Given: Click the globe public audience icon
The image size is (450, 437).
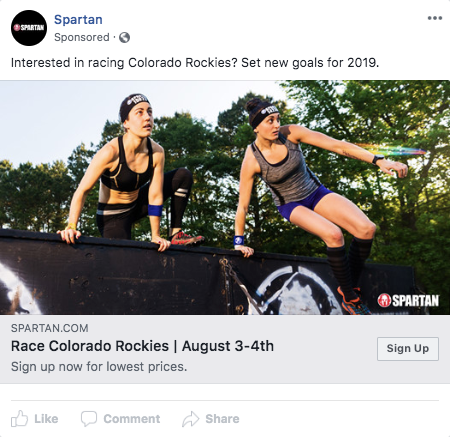Looking at the screenshot, I should 124,37.
